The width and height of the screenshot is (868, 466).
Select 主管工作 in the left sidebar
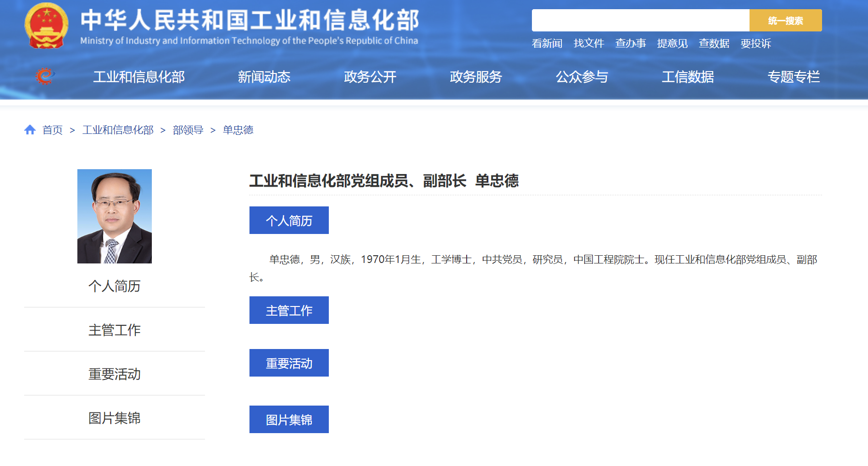coord(115,330)
